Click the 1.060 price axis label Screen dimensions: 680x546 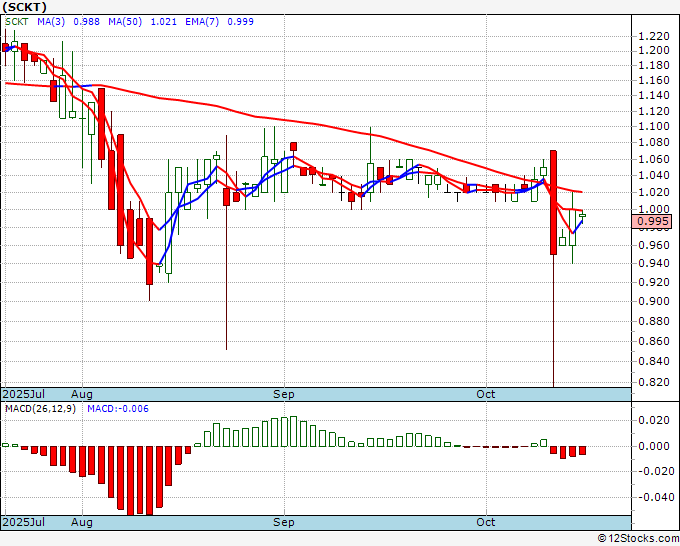pyautogui.click(x=654, y=159)
